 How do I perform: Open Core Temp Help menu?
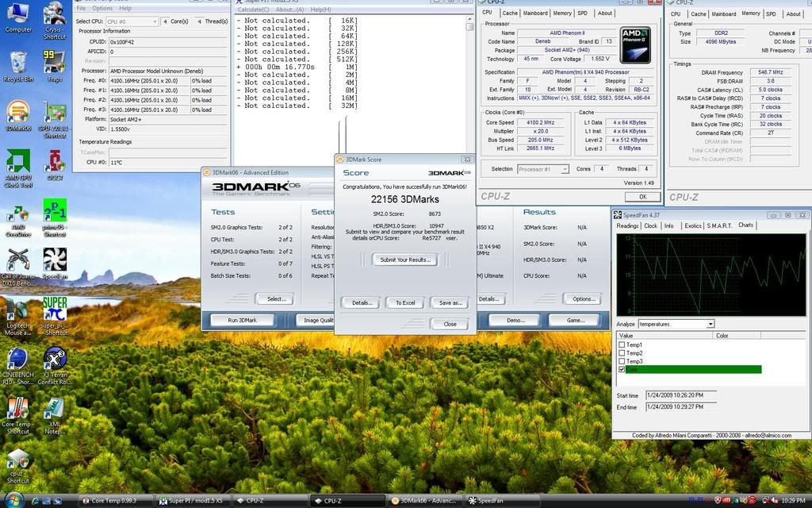pos(125,8)
